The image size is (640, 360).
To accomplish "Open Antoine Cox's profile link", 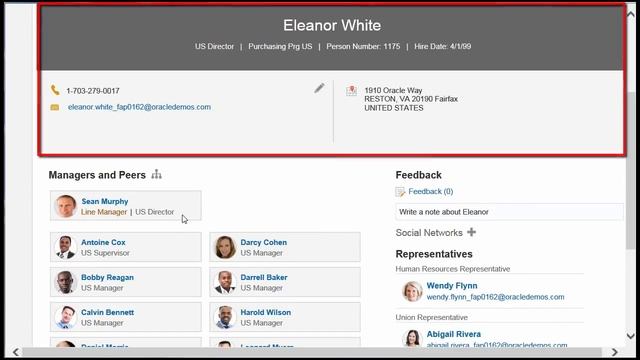I will [103, 242].
